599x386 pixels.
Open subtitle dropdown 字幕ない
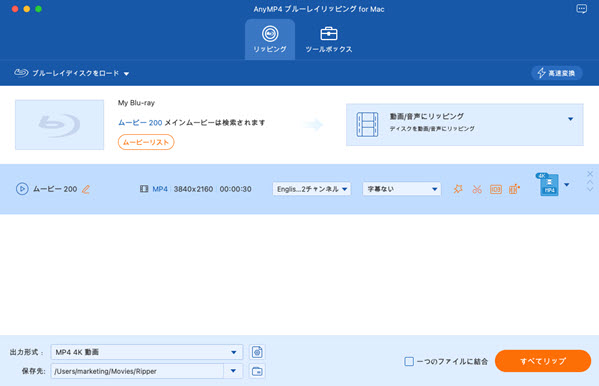pyautogui.click(x=401, y=189)
